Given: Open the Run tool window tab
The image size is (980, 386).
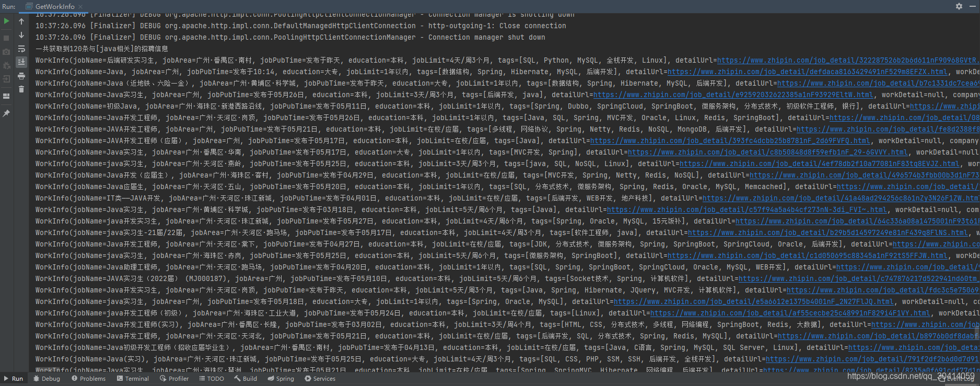Looking at the screenshot, I should pyautogui.click(x=13, y=379).
